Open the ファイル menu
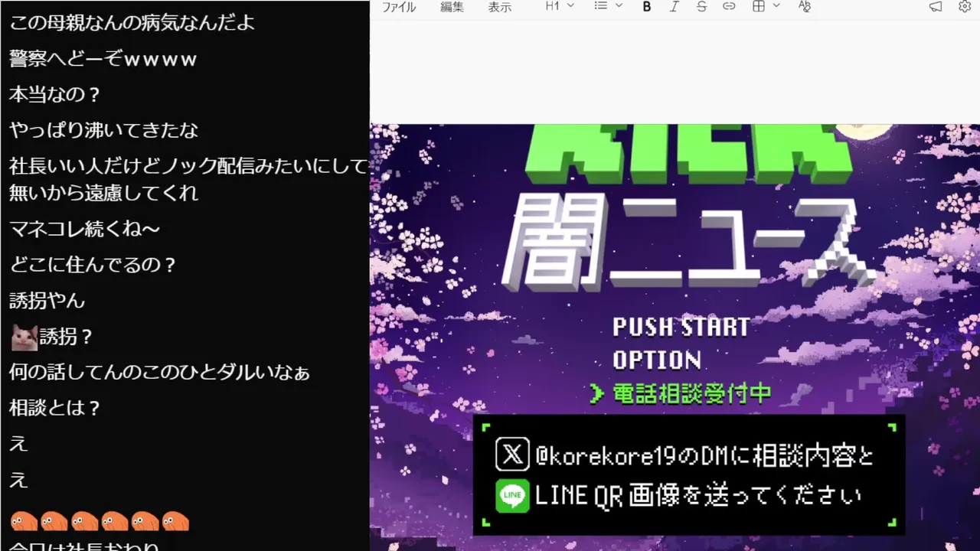Screen dimensions: 980x551 [x=399, y=7]
